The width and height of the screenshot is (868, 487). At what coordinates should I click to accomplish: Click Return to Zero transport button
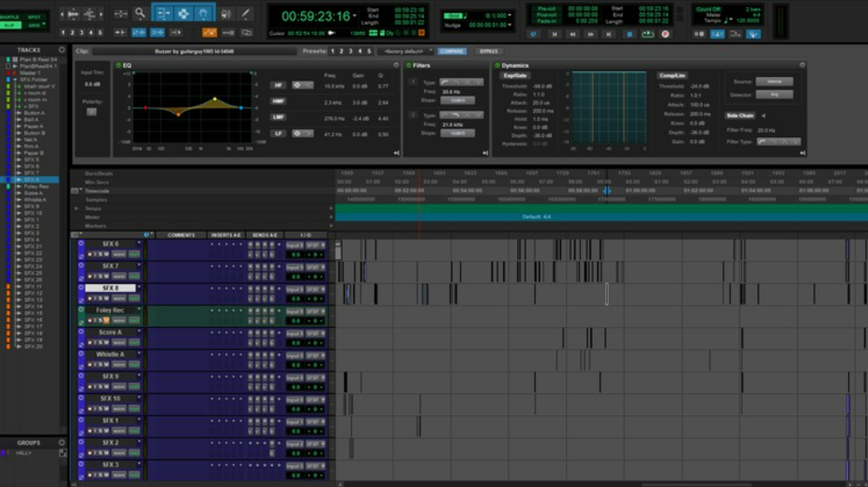554,34
